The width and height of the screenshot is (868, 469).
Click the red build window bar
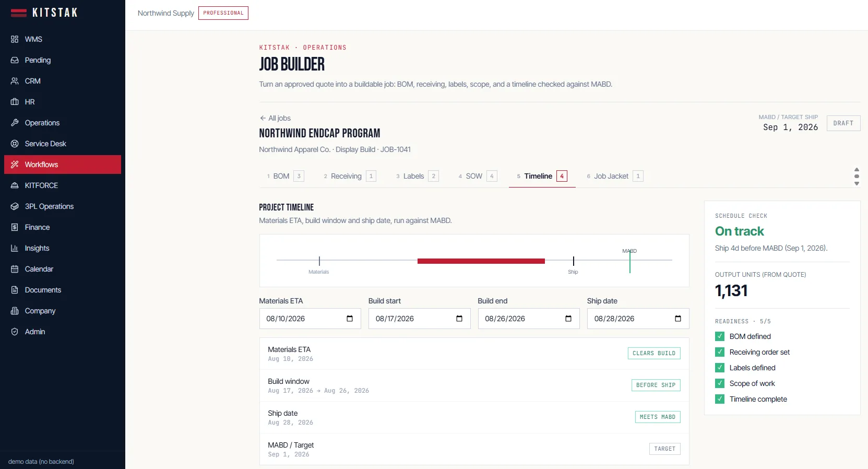click(481, 261)
